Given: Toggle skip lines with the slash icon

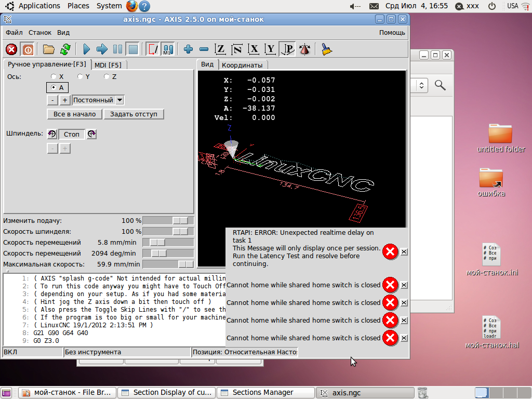Looking at the screenshot, I should (x=152, y=49).
